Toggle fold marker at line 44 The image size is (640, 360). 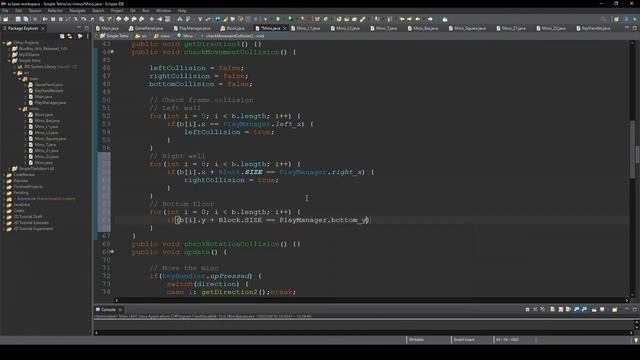(112, 52)
